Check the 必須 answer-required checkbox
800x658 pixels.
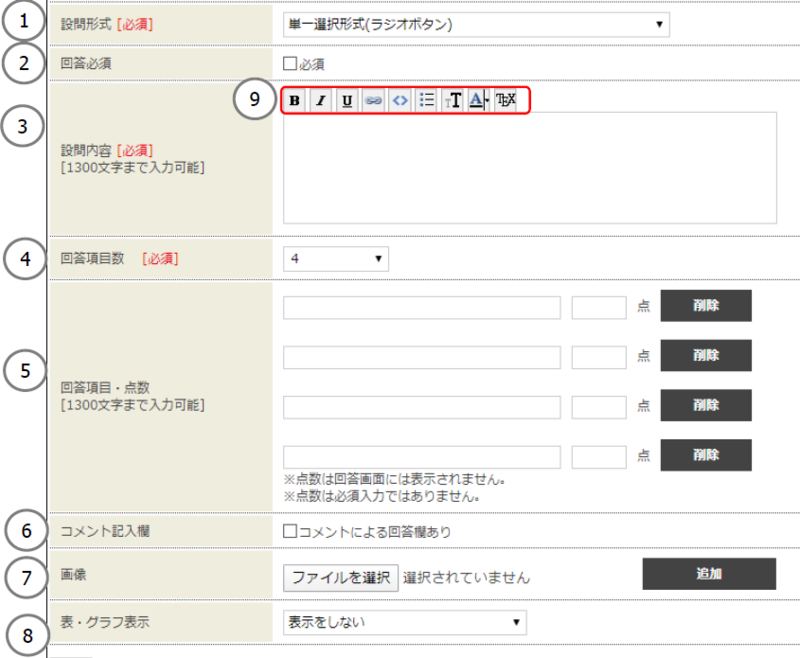coord(290,64)
